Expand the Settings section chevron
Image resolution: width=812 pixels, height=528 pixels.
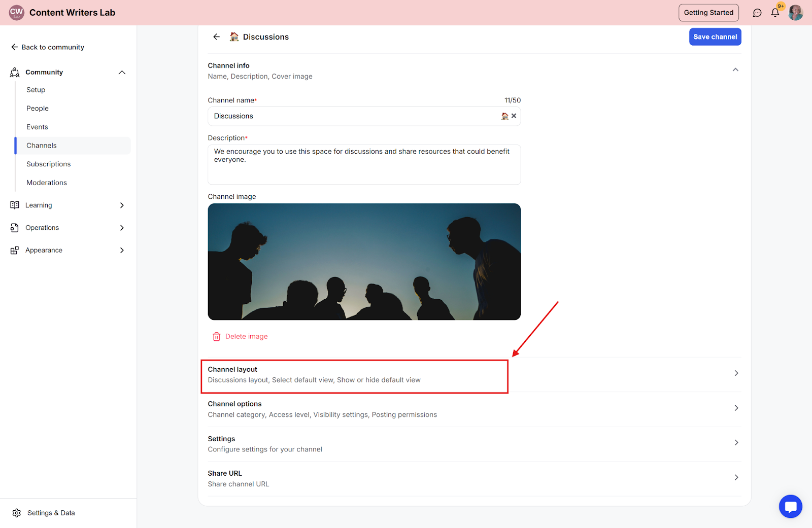point(736,443)
